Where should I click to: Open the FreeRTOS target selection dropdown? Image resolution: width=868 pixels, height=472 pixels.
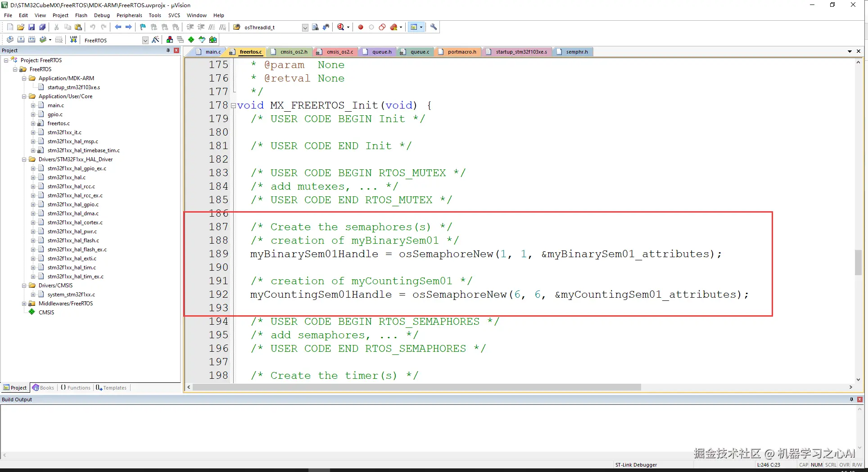point(145,40)
